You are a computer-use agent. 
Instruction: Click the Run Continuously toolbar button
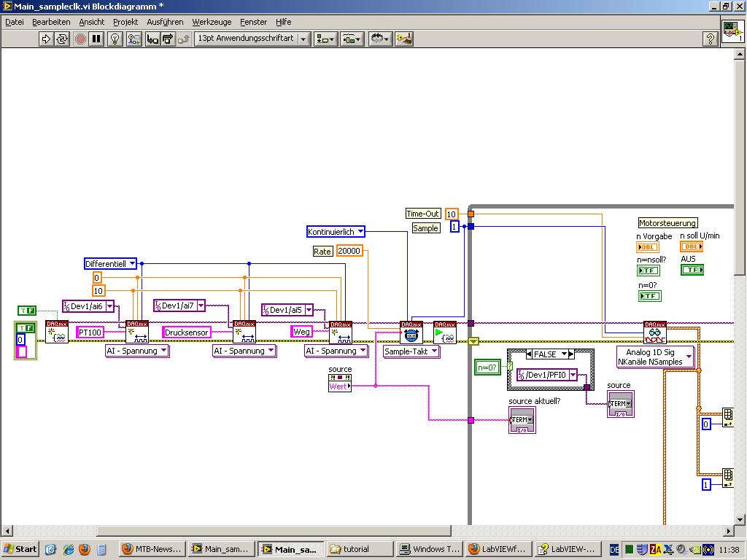[x=62, y=39]
